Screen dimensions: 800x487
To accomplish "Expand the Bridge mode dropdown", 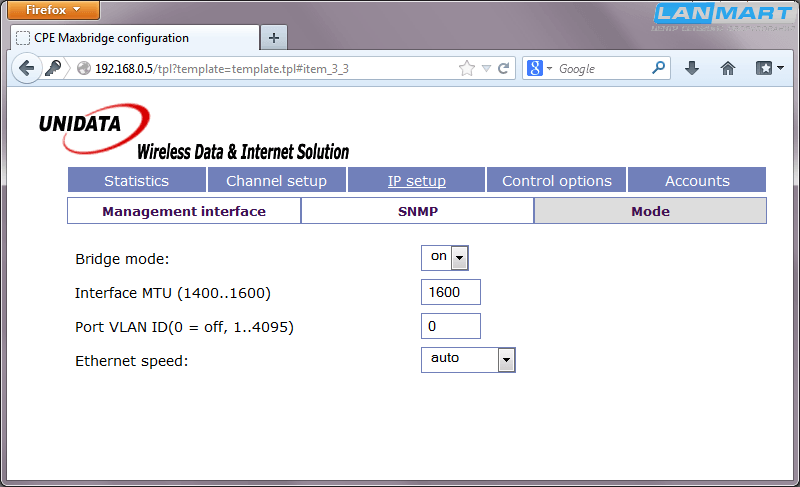I will pos(459,258).
